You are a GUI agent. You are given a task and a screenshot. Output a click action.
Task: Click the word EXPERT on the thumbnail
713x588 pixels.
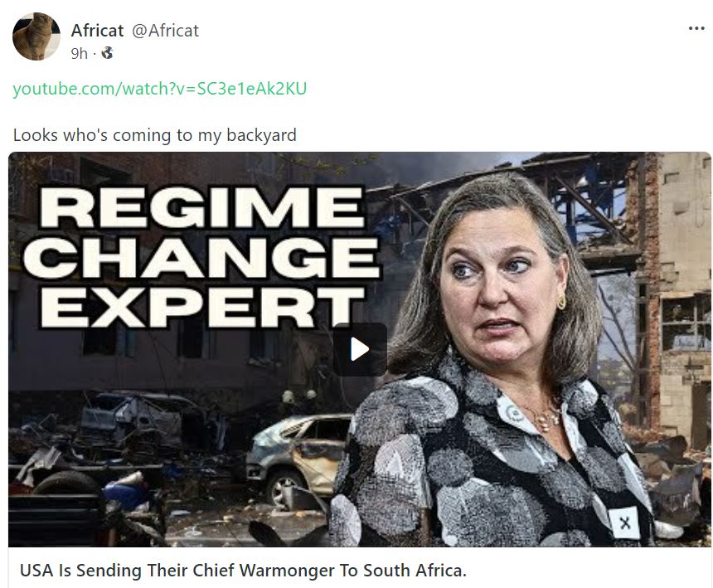(x=202, y=307)
